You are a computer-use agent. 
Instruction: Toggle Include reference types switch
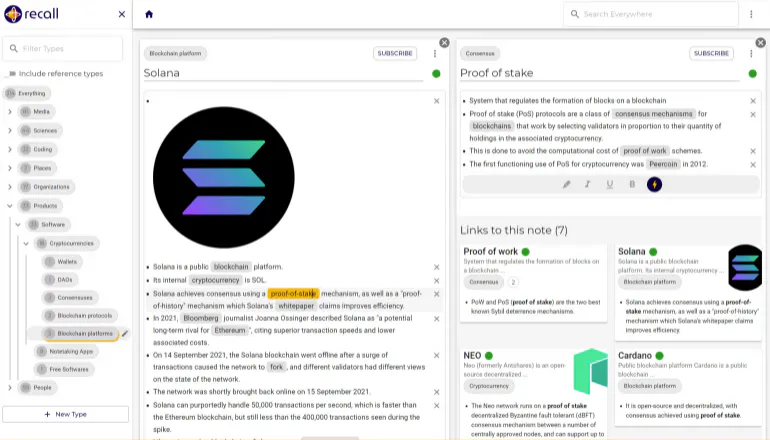11,74
